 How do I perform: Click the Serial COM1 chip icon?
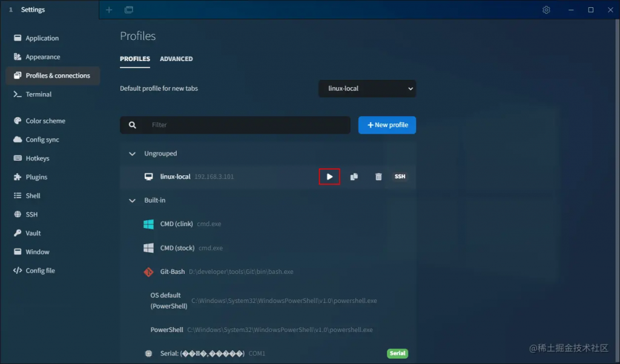tap(149, 353)
